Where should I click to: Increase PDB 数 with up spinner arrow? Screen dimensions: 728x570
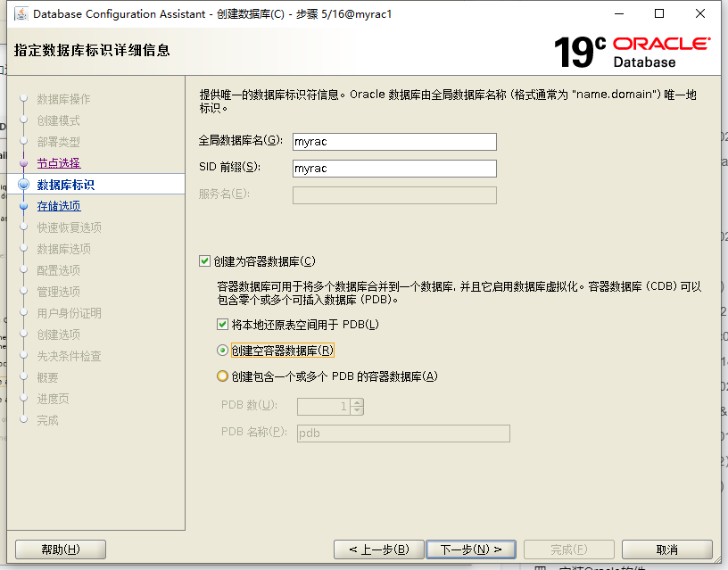tap(357, 402)
